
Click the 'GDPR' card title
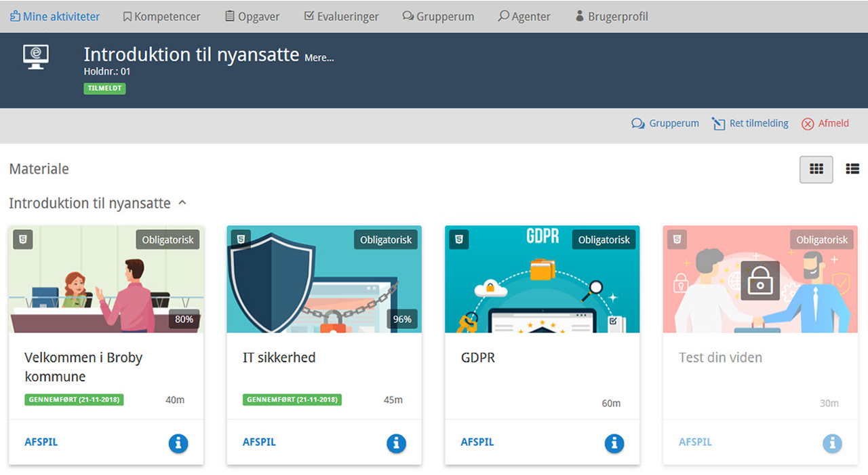point(478,358)
